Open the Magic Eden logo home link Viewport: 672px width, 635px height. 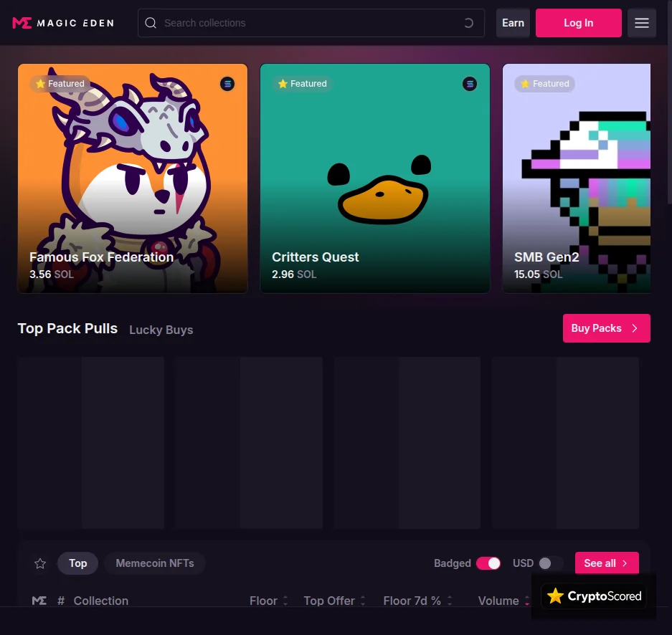63,23
